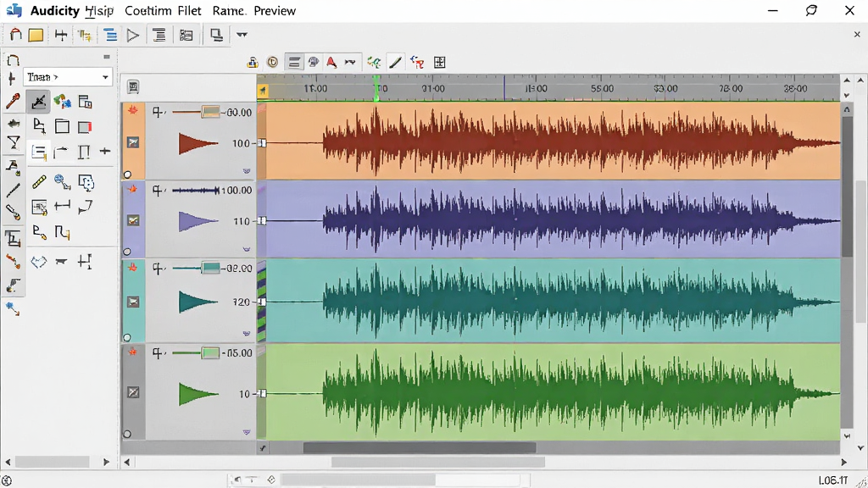
Task: Click the monitor icon in top toolbar
Action: pos(216,35)
